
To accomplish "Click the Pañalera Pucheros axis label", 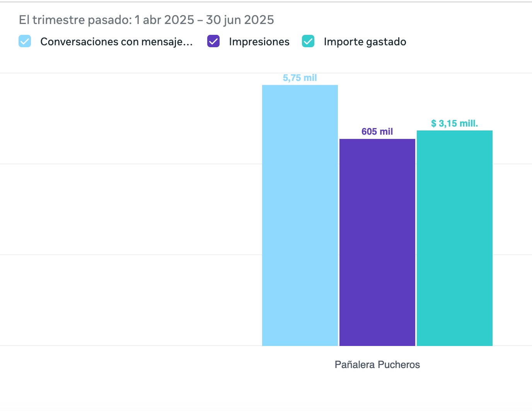I will pos(377,365).
